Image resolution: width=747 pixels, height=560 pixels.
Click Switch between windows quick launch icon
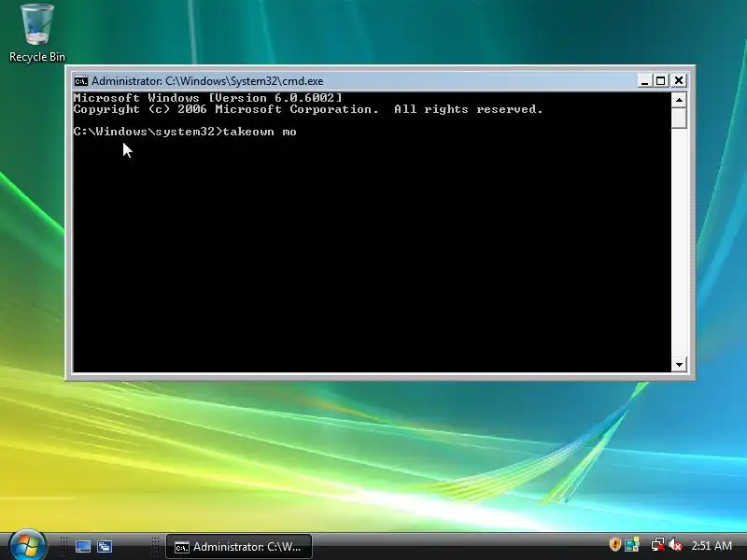[105, 546]
